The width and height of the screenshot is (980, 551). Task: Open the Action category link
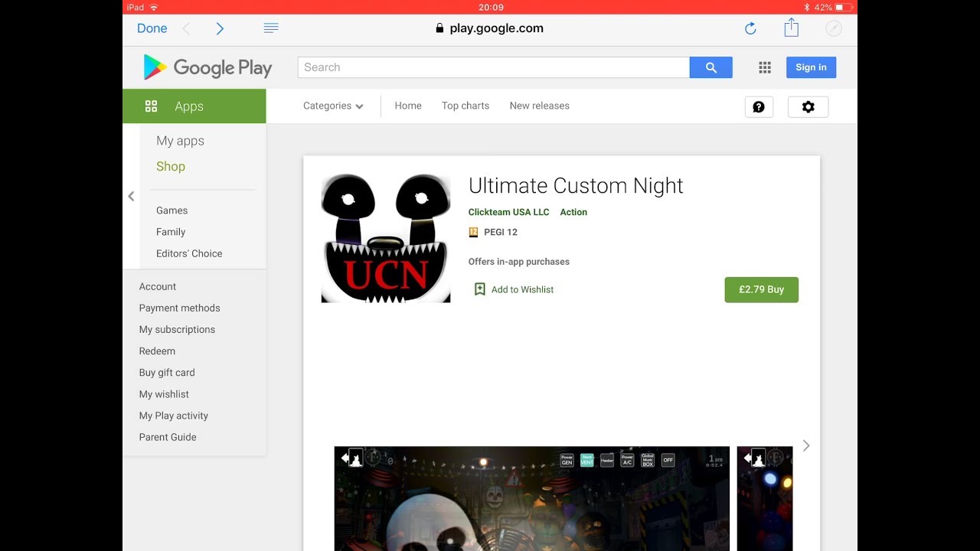pyautogui.click(x=573, y=212)
